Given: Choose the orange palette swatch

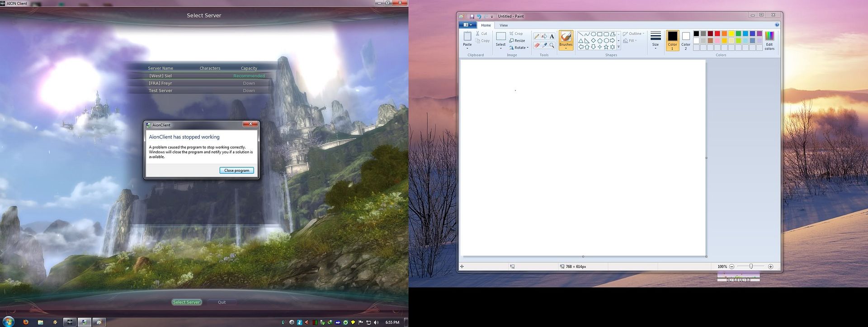Looking at the screenshot, I should [x=724, y=33].
